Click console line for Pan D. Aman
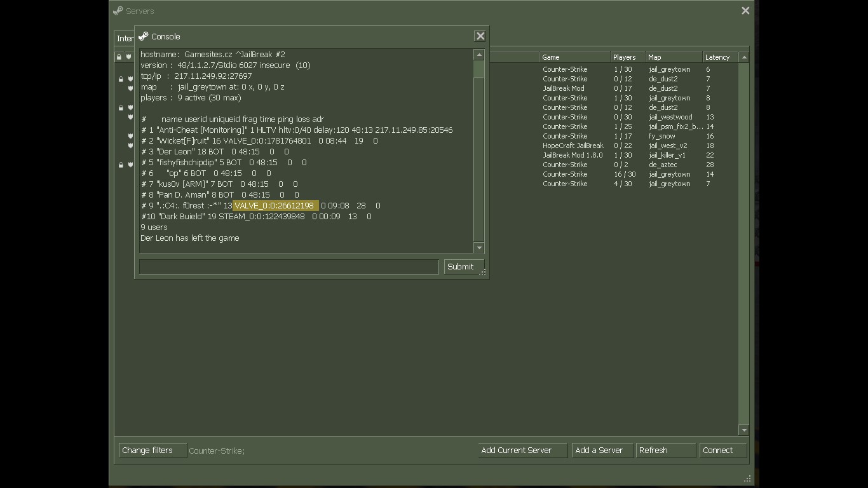 (x=220, y=195)
